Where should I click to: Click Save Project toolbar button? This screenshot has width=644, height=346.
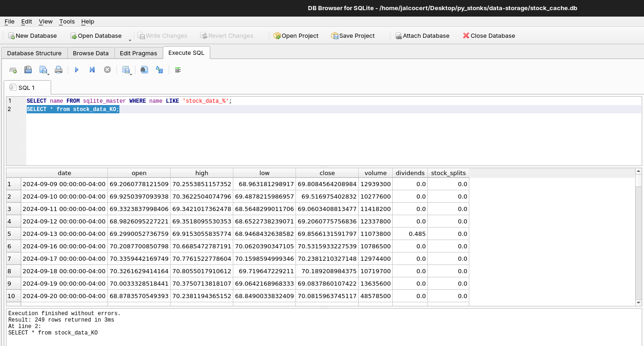(353, 35)
